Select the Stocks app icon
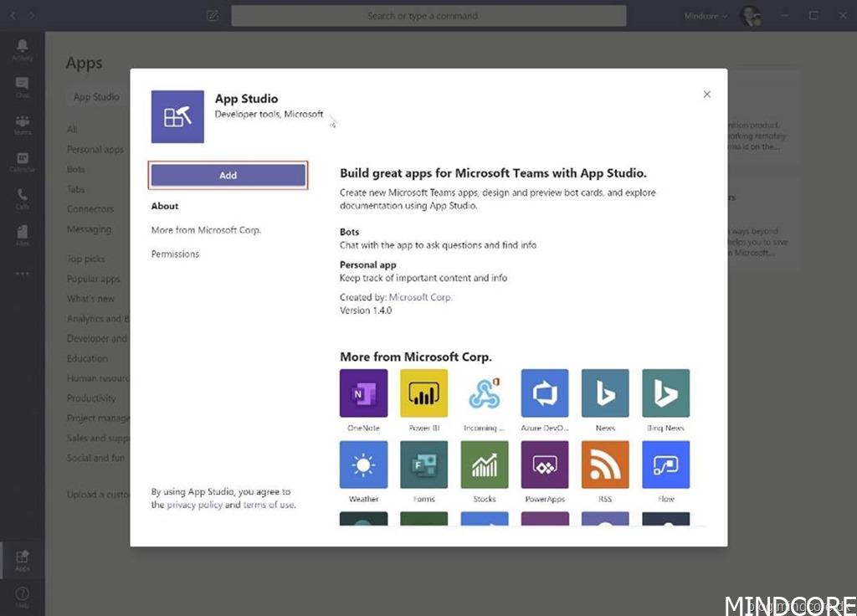Image resolution: width=857 pixels, height=616 pixels. 485,465
